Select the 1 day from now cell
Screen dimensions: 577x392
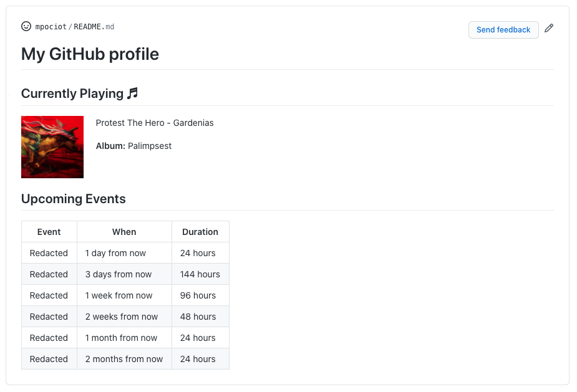click(x=116, y=253)
